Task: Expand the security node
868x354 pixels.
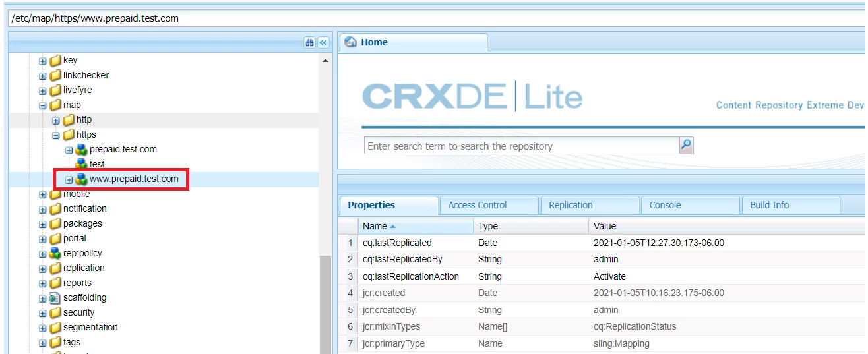Action: (43, 313)
